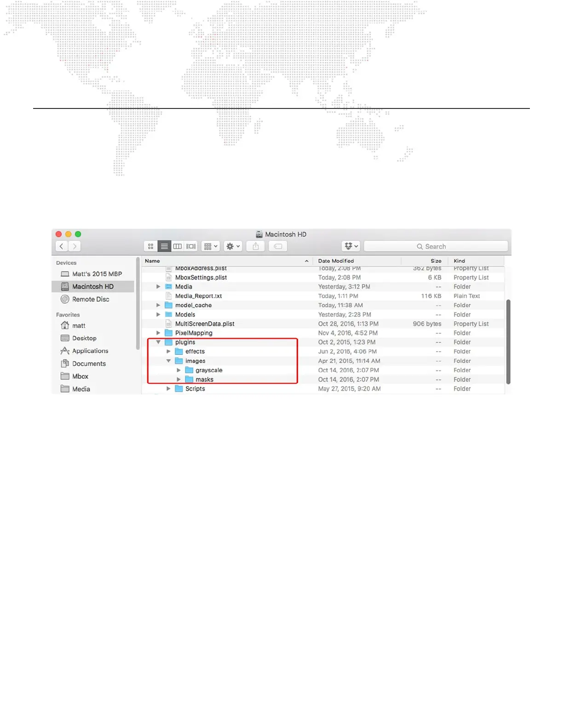Open the Dropbox toolbar menu
The height and width of the screenshot is (728, 563).
[x=351, y=246]
